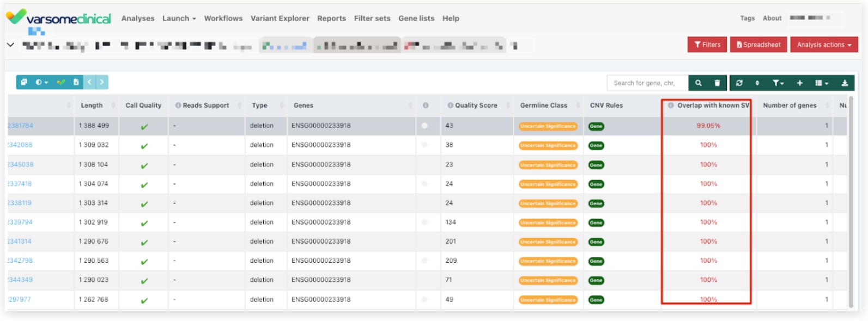Go to next variant with right arrow
The width and height of the screenshot is (868, 321).
pos(102,82)
